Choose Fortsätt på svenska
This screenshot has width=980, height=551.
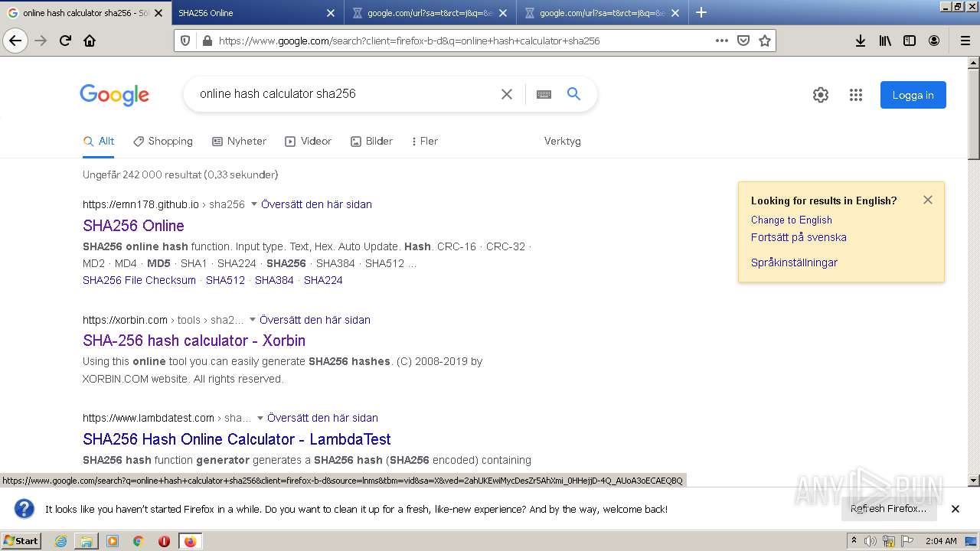tap(799, 237)
